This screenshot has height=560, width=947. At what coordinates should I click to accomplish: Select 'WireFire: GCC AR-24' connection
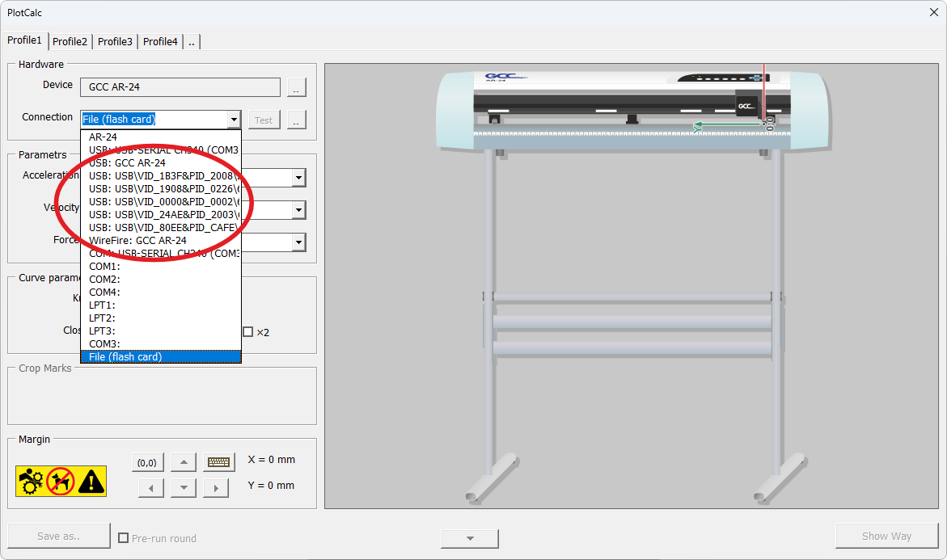(161, 240)
